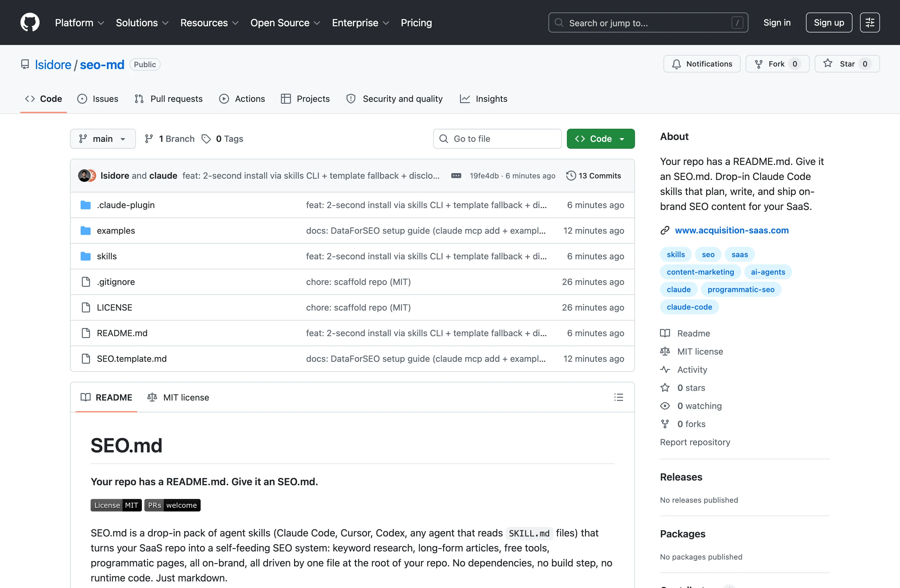Open the Insights tab

tap(483, 99)
